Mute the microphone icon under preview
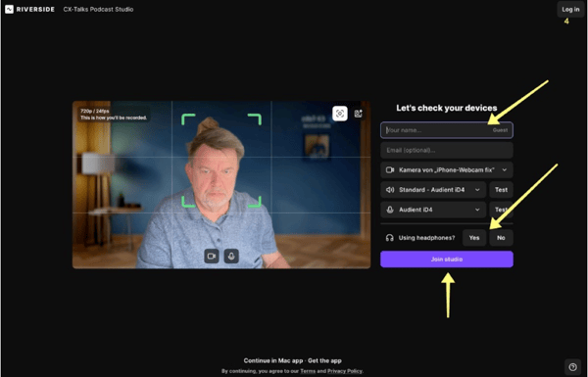The width and height of the screenshot is (588, 377). click(x=231, y=256)
